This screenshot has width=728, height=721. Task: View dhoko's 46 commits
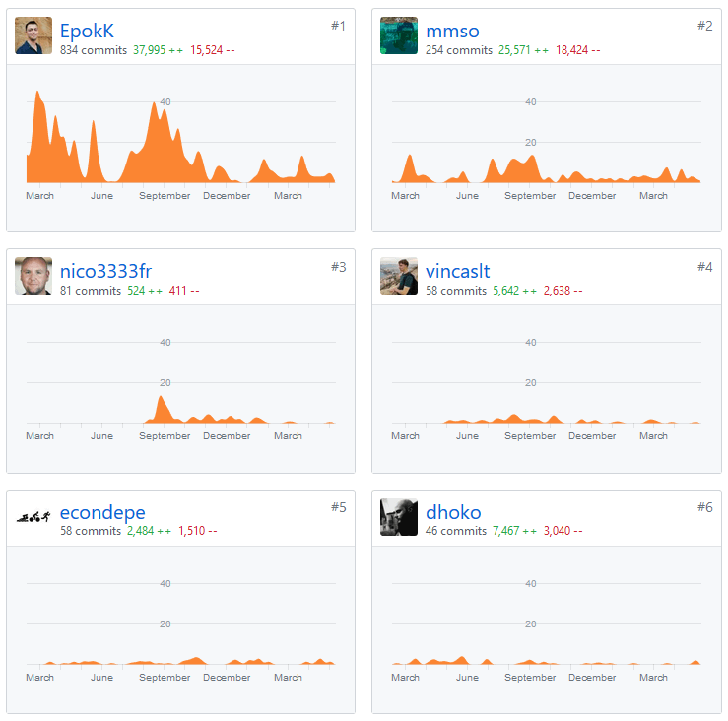(456, 531)
